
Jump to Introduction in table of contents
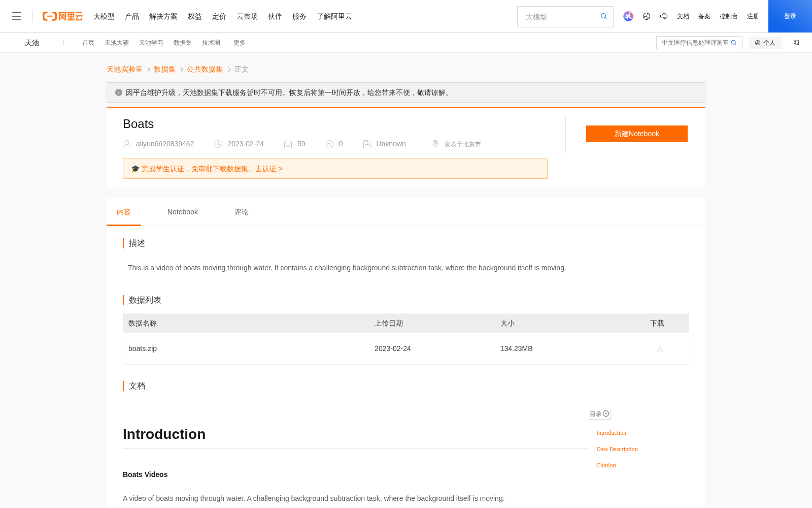pyautogui.click(x=611, y=433)
